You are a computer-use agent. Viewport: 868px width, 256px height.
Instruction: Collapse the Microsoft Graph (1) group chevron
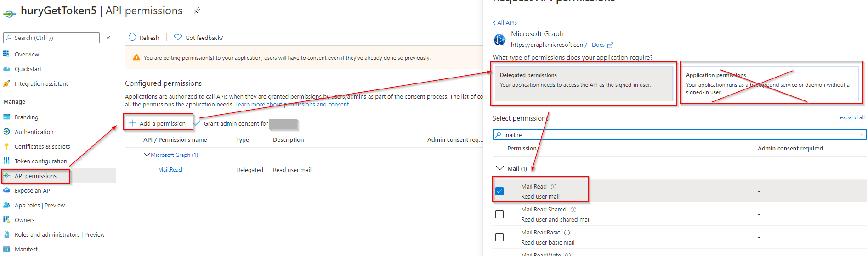coord(147,155)
